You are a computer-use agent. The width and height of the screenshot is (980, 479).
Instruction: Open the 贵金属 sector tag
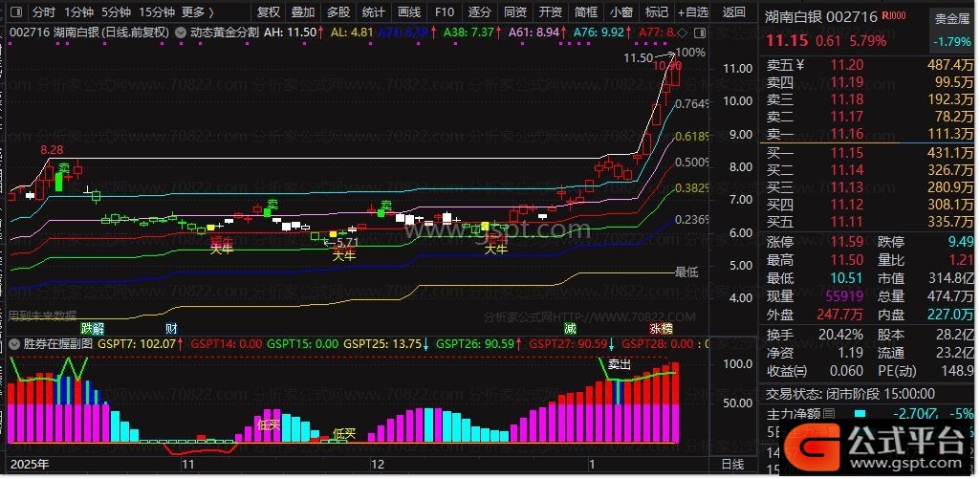(x=951, y=18)
